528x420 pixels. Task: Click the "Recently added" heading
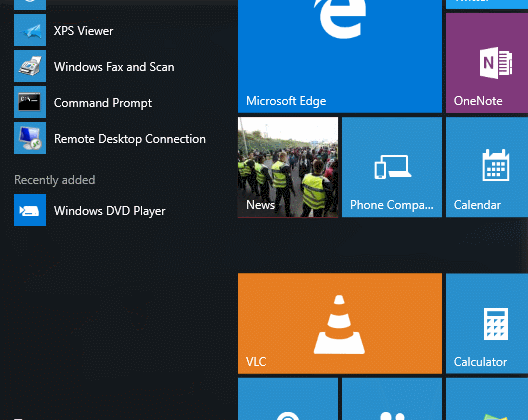pos(55,180)
